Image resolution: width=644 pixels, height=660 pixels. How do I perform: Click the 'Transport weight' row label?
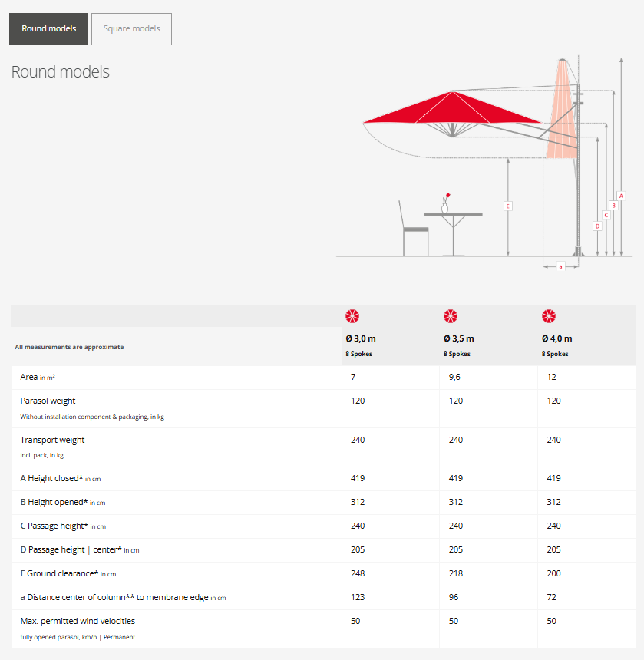(52, 440)
